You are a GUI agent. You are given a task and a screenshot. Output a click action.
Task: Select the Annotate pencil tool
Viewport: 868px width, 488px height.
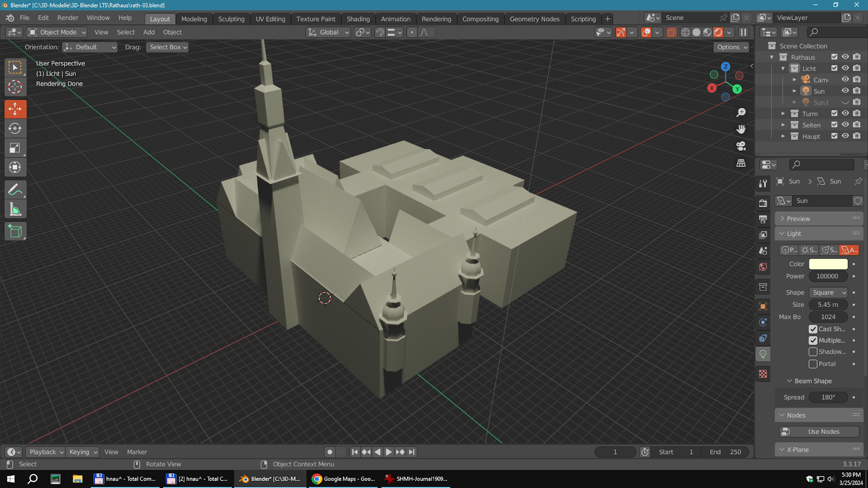[x=15, y=190]
